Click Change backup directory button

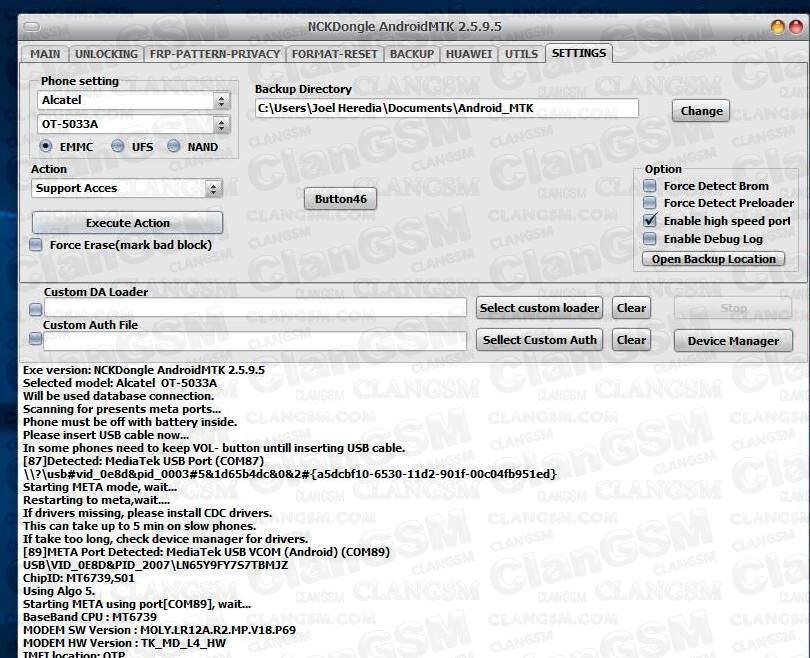pos(701,111)
